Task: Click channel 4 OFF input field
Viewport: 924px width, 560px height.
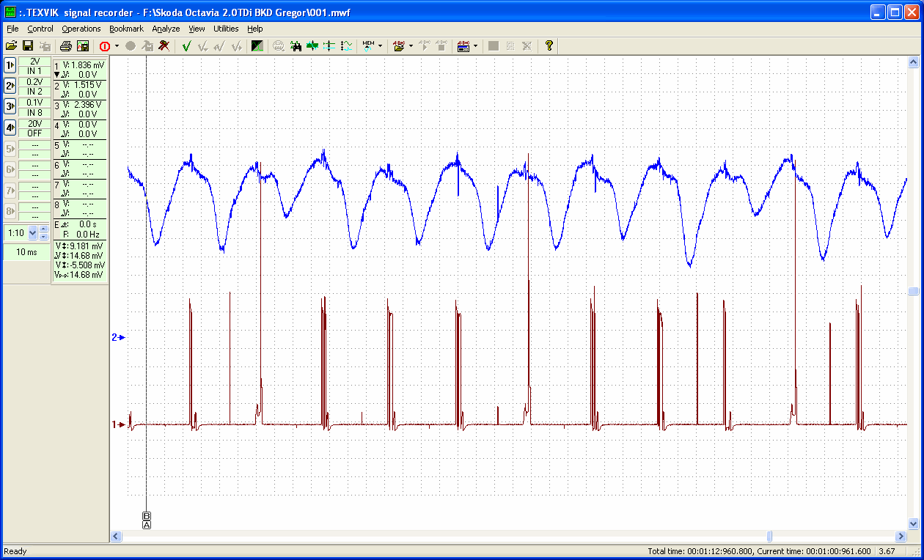Action: tap(34, 133)
